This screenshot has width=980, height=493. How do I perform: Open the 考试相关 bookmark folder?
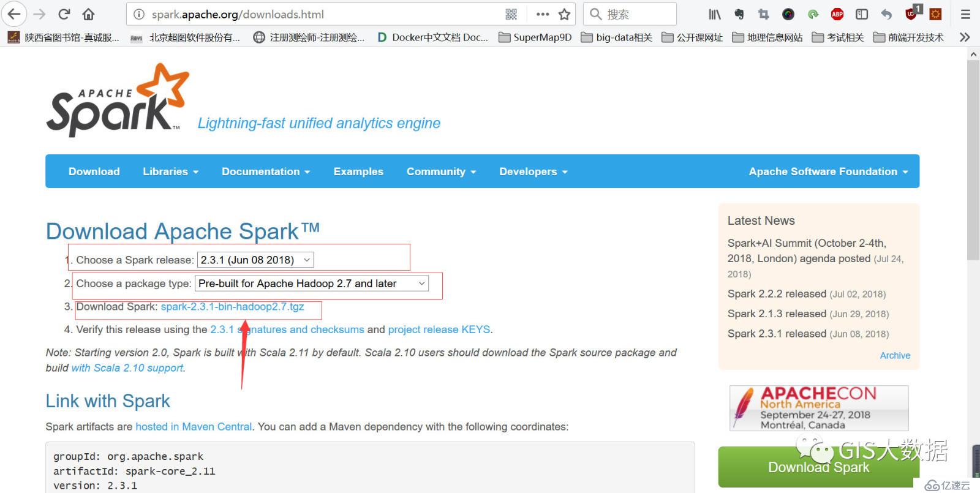tap(838, 37)
